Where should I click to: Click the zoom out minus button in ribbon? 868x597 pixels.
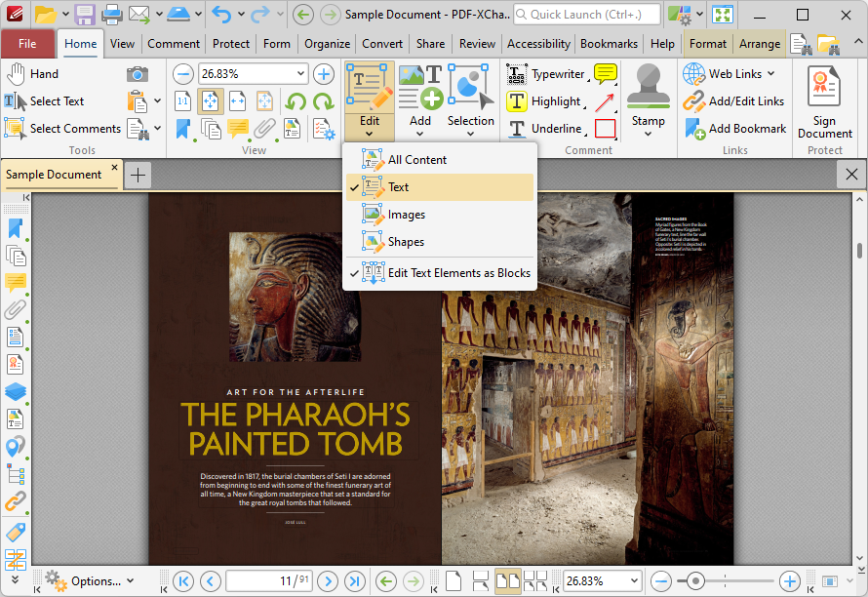tap(182, 74)
